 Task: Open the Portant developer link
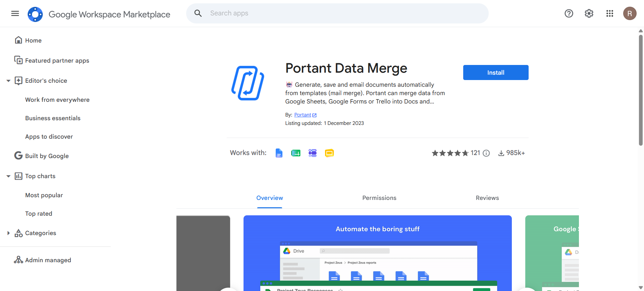point(303,115)
